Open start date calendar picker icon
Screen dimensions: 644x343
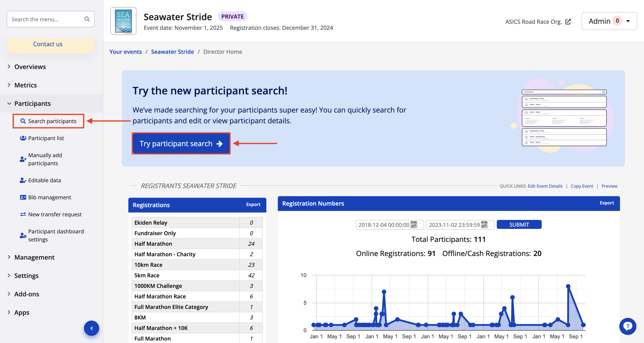coord(414,225)
